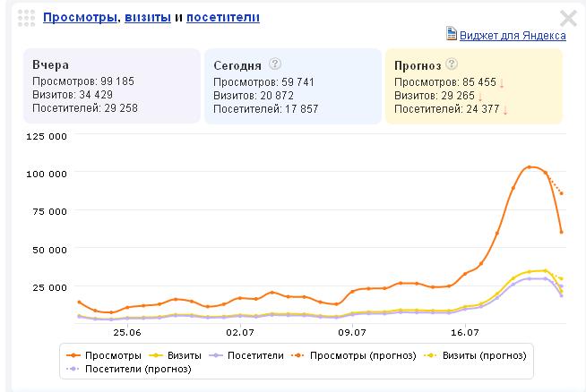The height and width of the screenshot is (392, 586).
Task: Toggle Просмотры (прогноз) legend entry
Action: [x=356, y=355]
